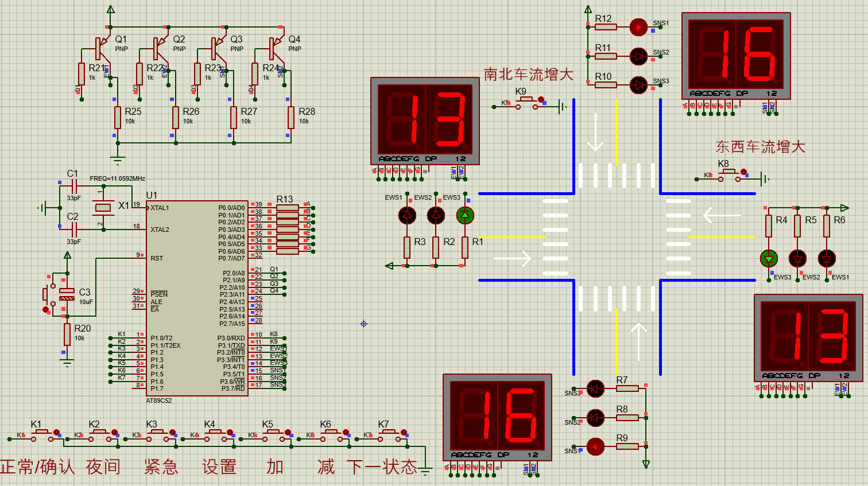Click the 7-segment display under R12-R10 LEDs

point(736,56)
